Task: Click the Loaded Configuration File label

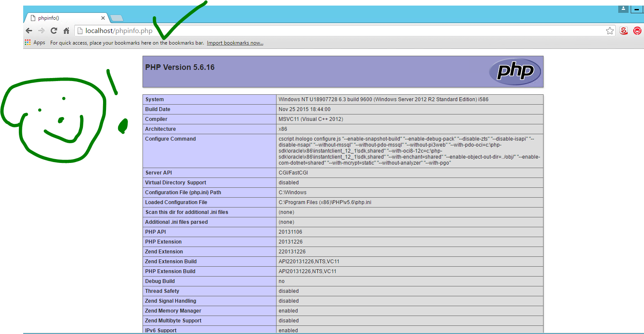Action: pos(176,202)
